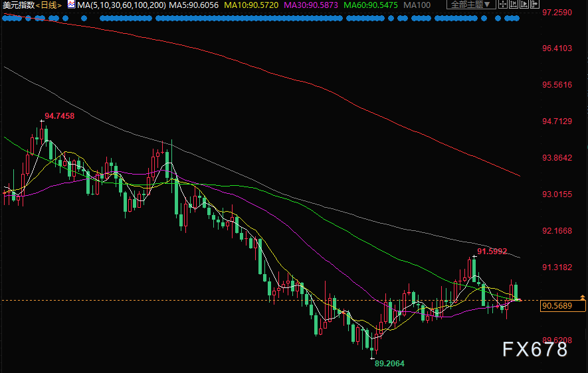Image resolution: width=588 pixels, height=373 pixels.
Task: Click the 89.2064 low price marker
Action: pyautogui.click(x=389, y=363)
